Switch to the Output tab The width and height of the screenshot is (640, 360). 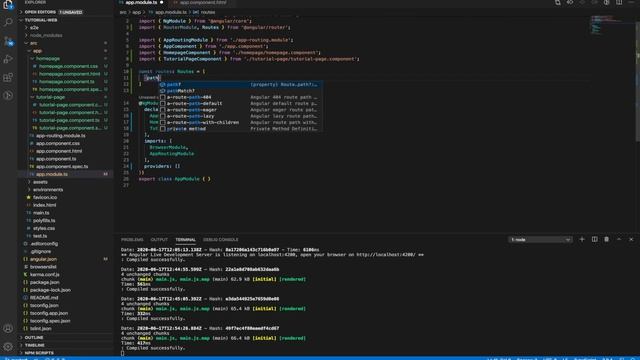click(159, 240)
